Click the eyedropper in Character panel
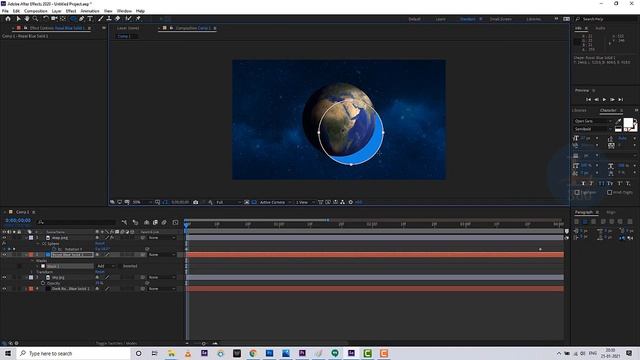 click(618, 121)
